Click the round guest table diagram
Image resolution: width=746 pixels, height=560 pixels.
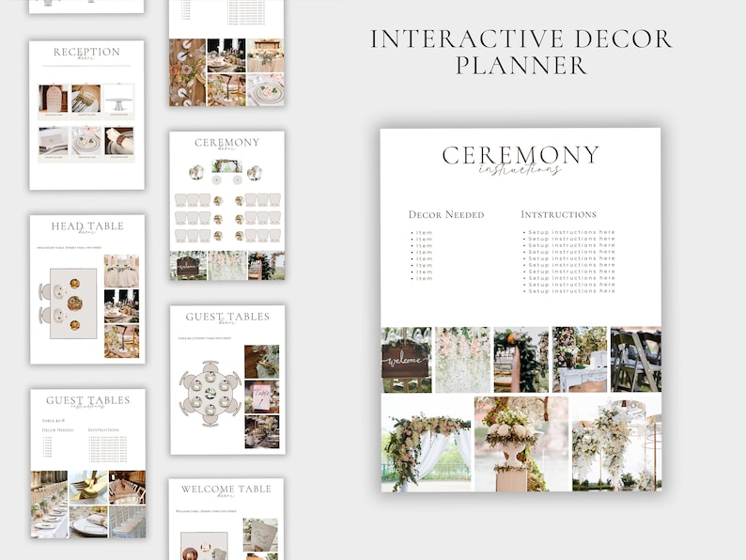[210, 394]
